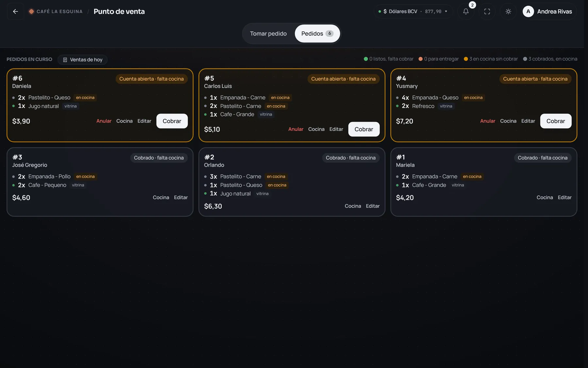Edit order #5 Carlos Luis
The image size is (588, 368).
pos(336,129)
